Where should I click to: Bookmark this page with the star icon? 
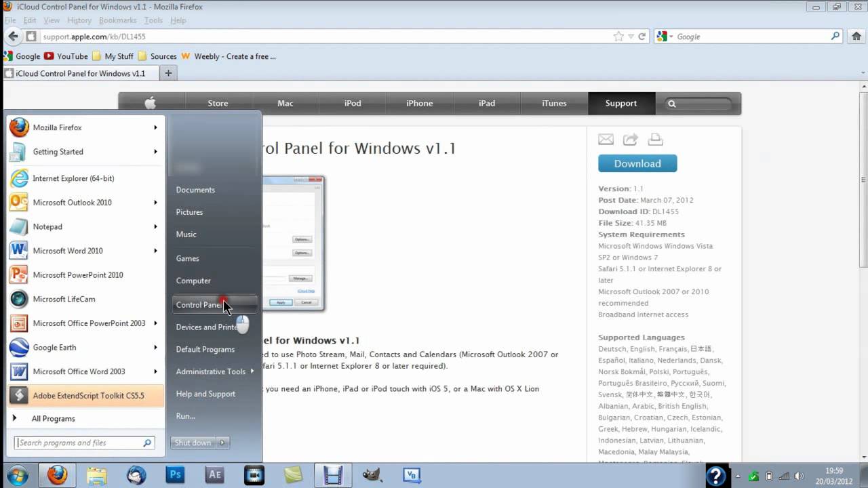(618, 37)
